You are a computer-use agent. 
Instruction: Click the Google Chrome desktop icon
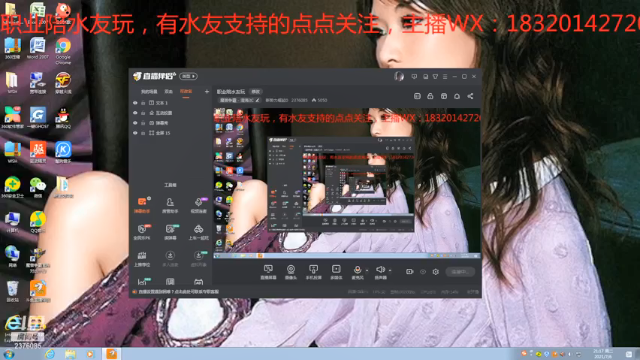click(63, 50)
